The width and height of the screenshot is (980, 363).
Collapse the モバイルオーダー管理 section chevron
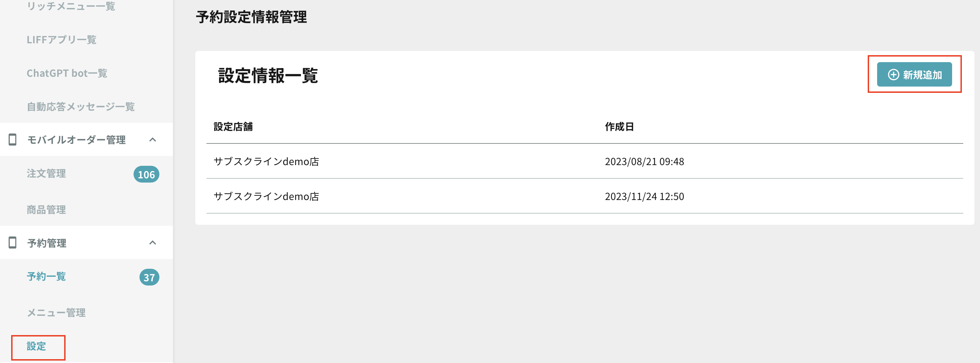pos(152,140)
